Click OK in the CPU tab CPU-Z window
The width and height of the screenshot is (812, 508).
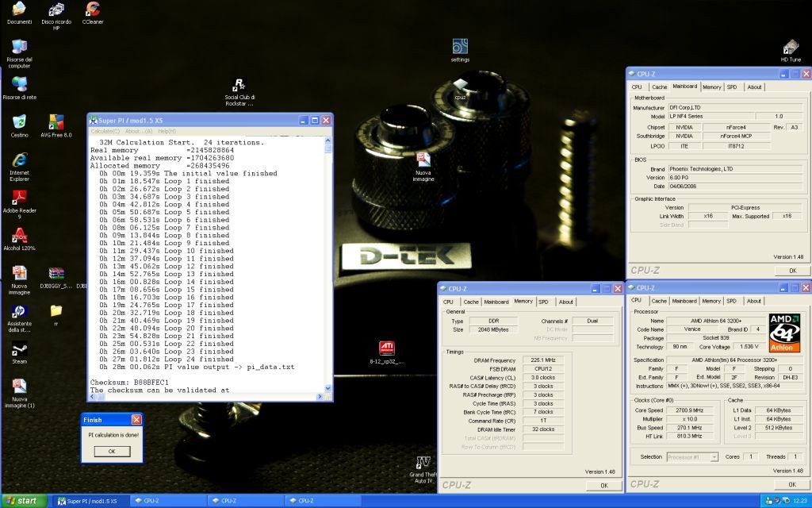[792, 485]
